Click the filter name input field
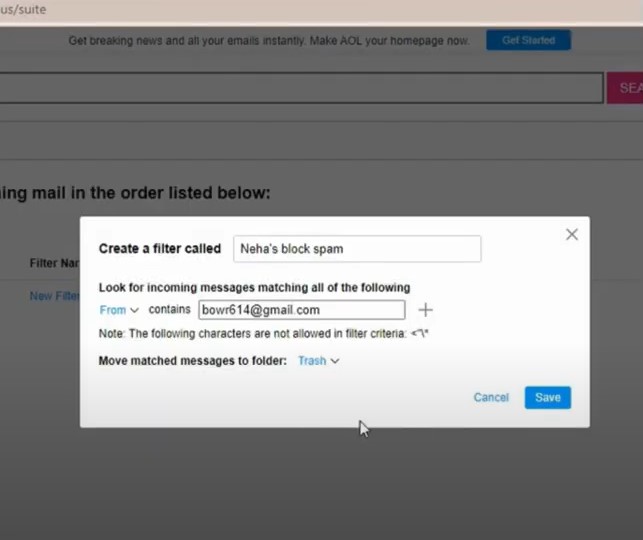Image resolution: width=643 pixels, height=540 pixels. 357,248
